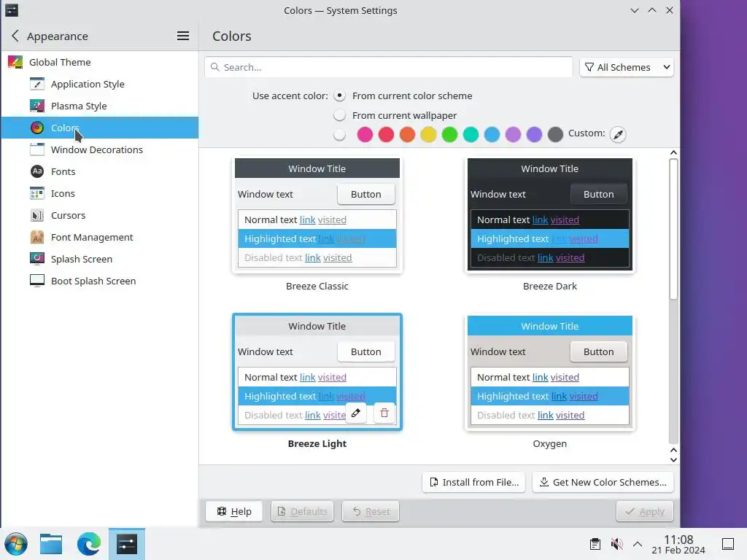
Task: Click the Plasma Style icon
Action: pyautogui.click(x=37, y=106)
